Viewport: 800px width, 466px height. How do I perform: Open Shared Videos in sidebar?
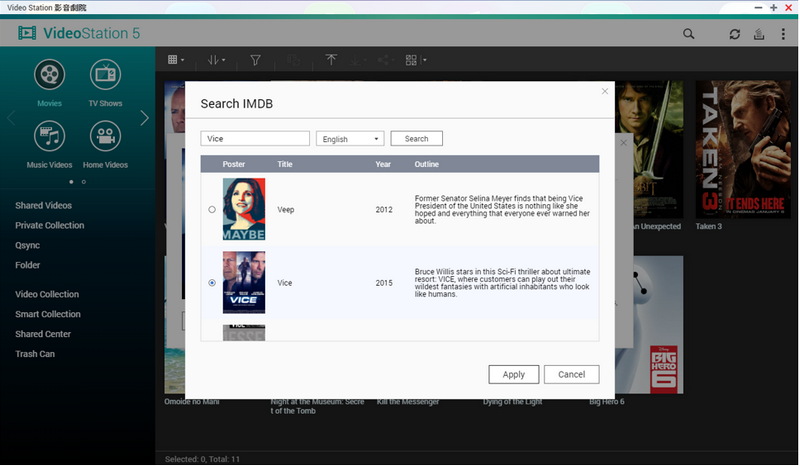[x=43, y=205]
